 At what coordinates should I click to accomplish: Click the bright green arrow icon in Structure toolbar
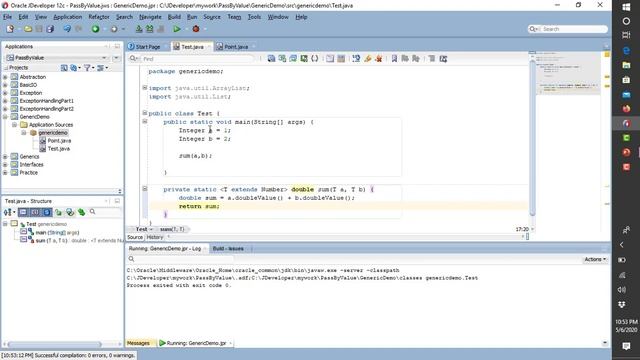(x=82, y=212)
